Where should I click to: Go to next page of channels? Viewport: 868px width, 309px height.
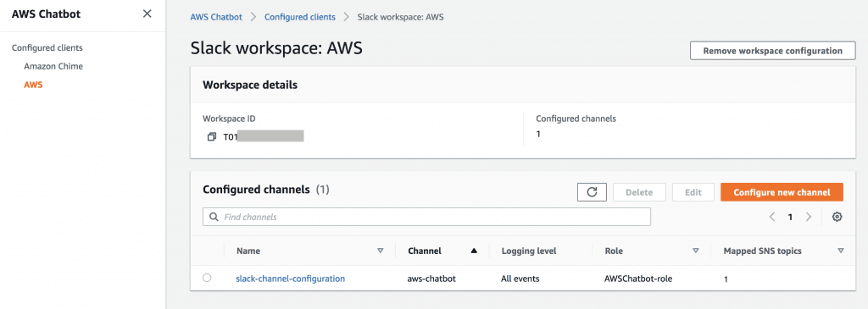coord(808,218)
